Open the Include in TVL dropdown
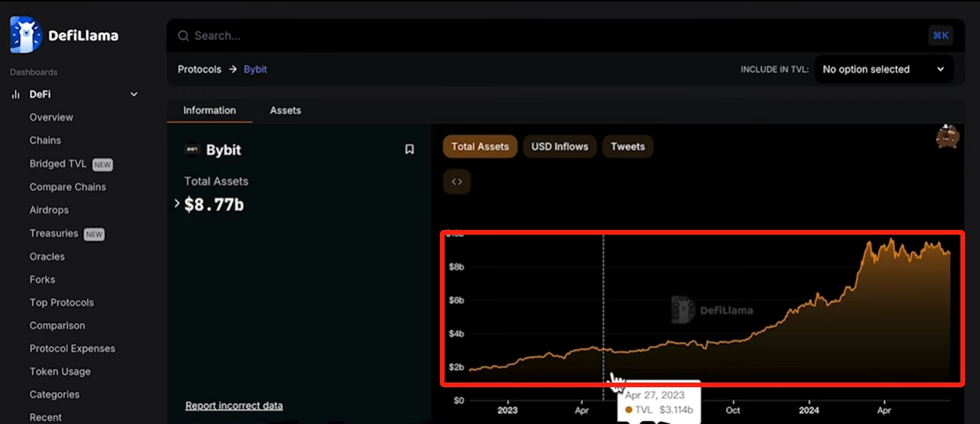The height and width of the screenshot is (424, 980). click(x=884, y=69)
